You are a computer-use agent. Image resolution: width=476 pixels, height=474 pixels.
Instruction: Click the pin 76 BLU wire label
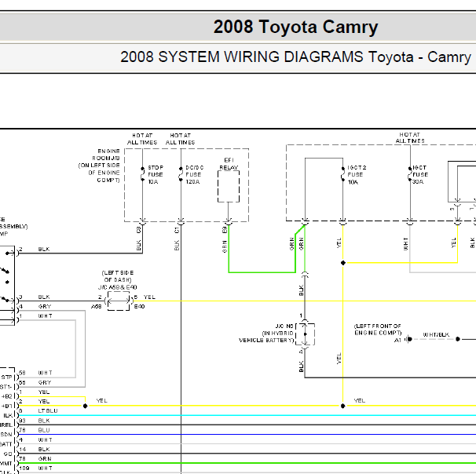[44, 430]
